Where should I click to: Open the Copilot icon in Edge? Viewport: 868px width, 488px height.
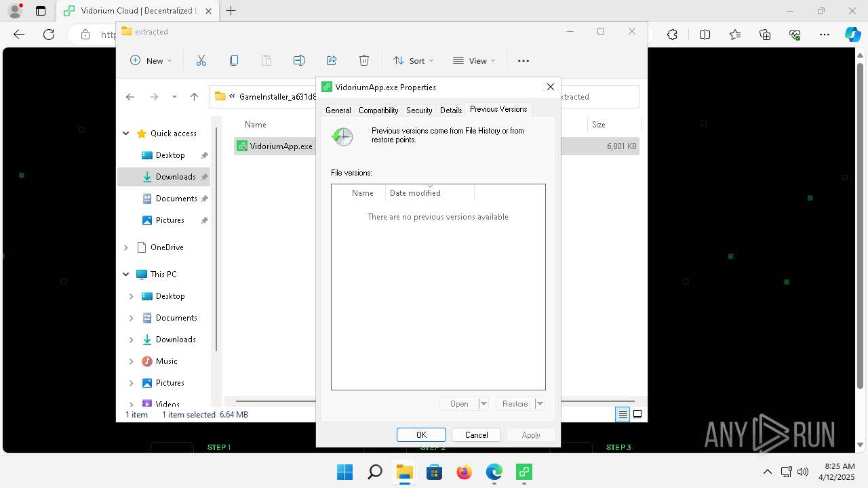tap(852, 35)
